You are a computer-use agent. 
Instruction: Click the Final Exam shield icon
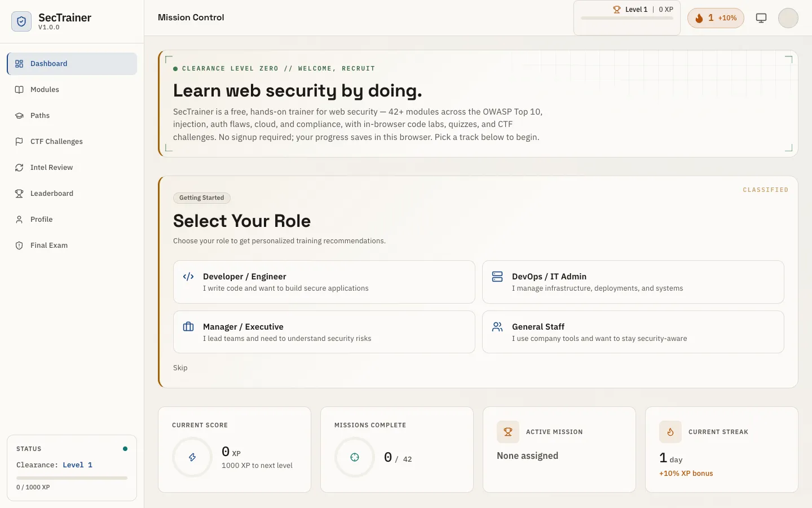[19, 246]
